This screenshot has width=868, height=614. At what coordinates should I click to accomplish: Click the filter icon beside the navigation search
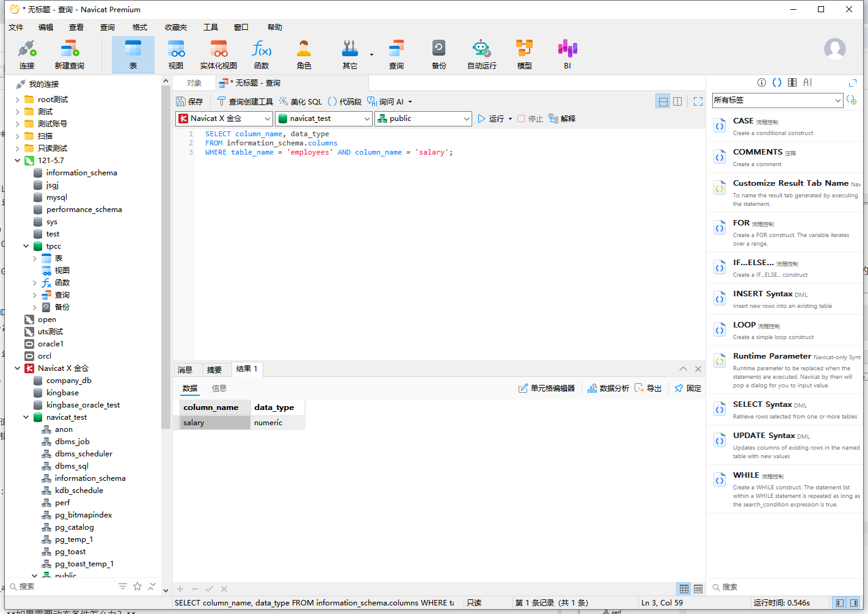123,587
